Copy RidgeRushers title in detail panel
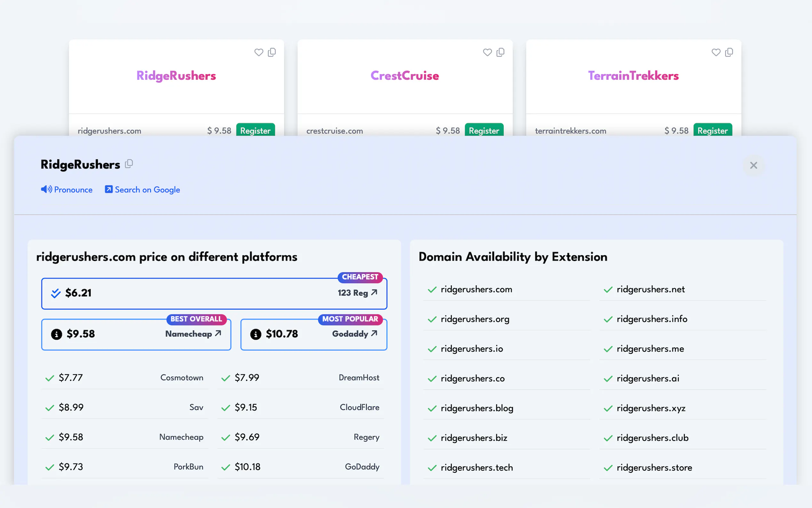Viewport: 812px width, 508px height. (129, 164)
